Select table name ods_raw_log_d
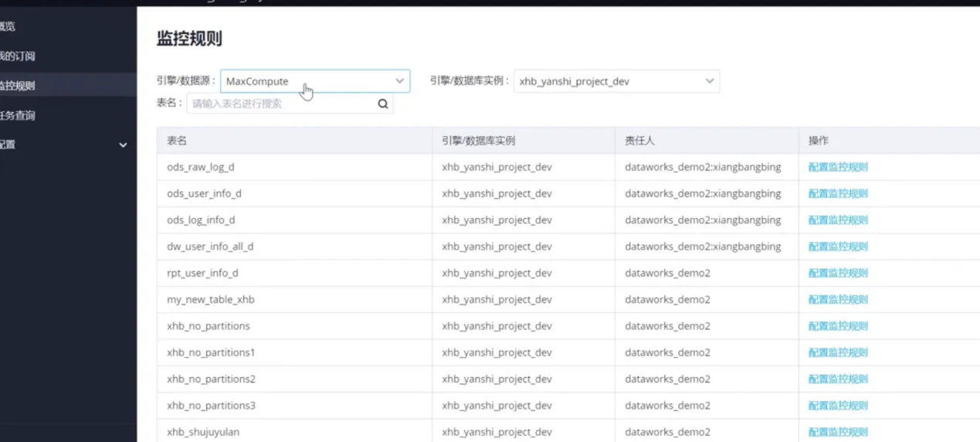980x442 pixels. tap(201, 167)
